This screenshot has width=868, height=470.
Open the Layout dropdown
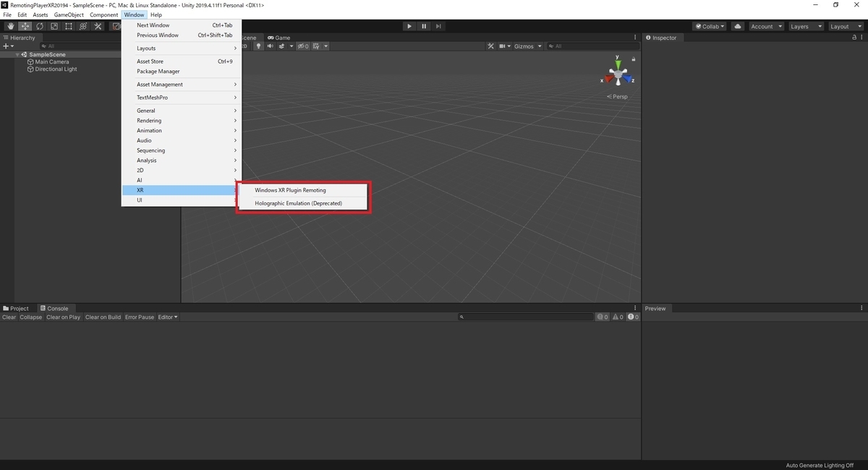[846, 26]
